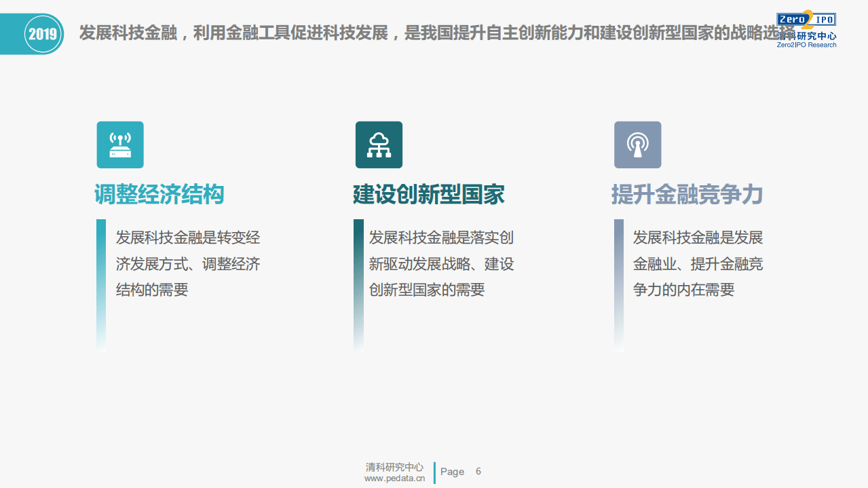Toggle the gray bar beside 提升金融竞争力 text
Viewport: 868px width, 488px height.
coord(618,284)
